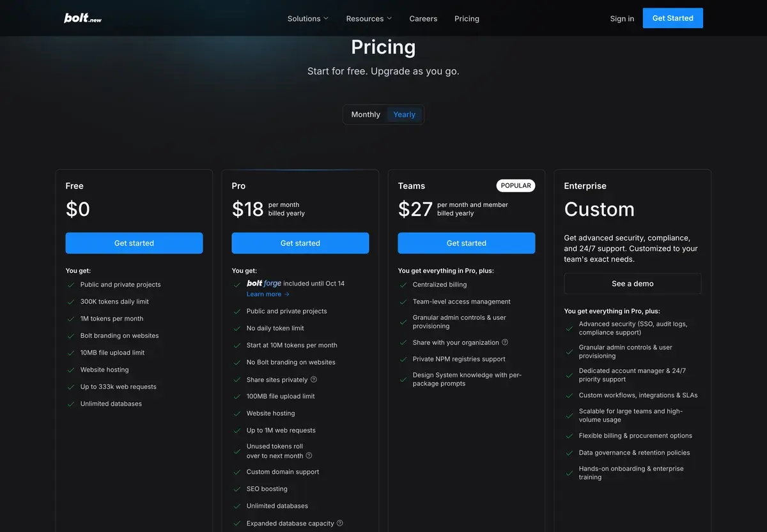Click the checkmark beside Centralized billing
The width and height of the screenshot is (767, 532).
tap(403, 285)
